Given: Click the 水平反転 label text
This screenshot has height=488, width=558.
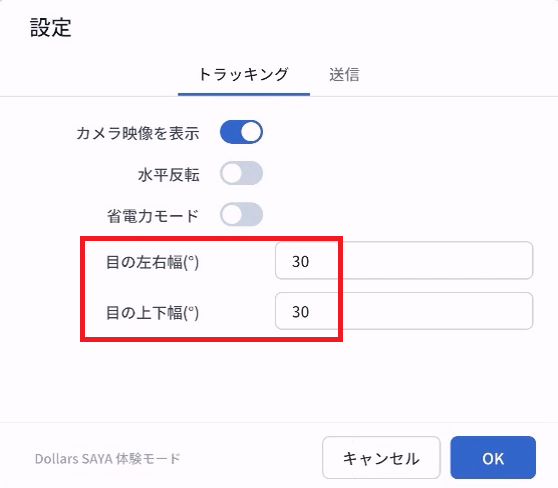Looking at the screenshot, I should pyautogui.click(x=169, y=175).
